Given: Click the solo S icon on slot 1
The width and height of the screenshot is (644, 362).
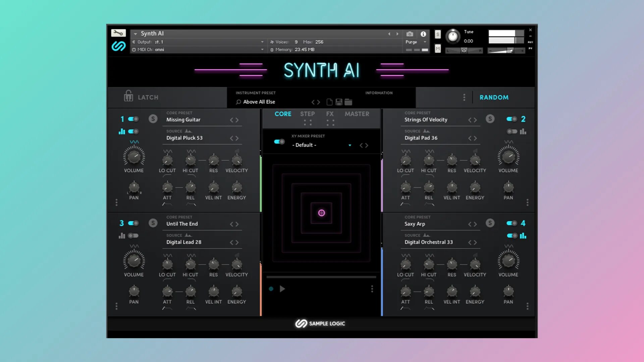Looking at the screenshot, I should (153, 119).
